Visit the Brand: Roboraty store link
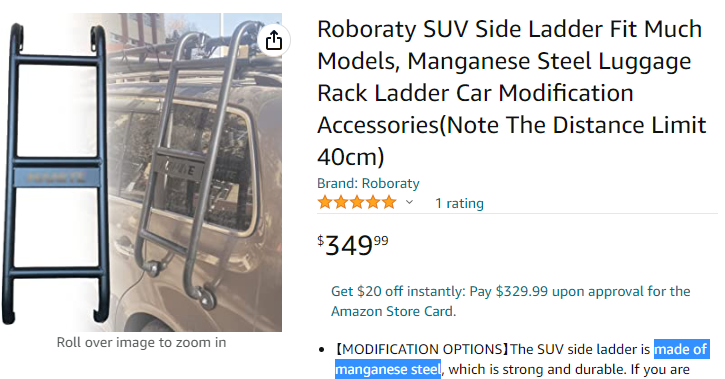The width and height of the screenshot is (725, 379). pos(368,183)
